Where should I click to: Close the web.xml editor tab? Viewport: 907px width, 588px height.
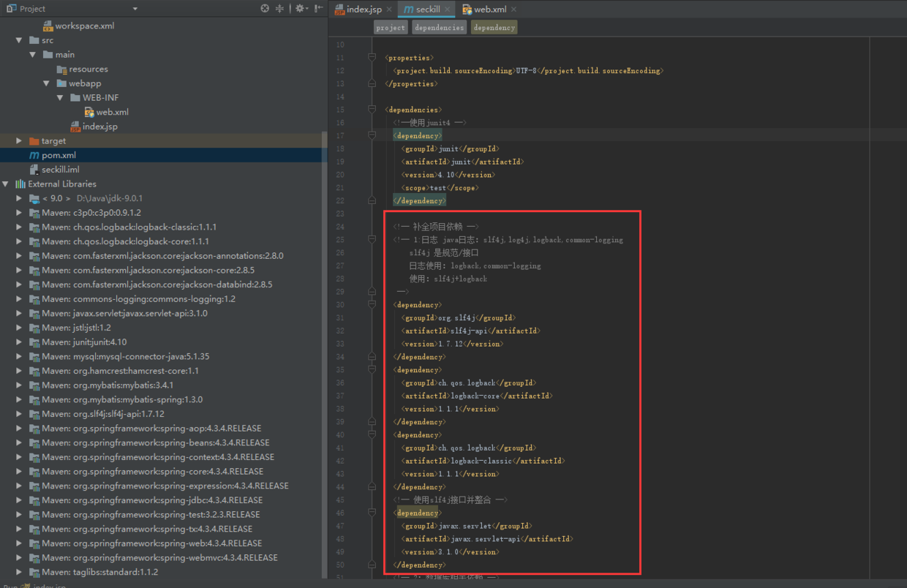513,10
